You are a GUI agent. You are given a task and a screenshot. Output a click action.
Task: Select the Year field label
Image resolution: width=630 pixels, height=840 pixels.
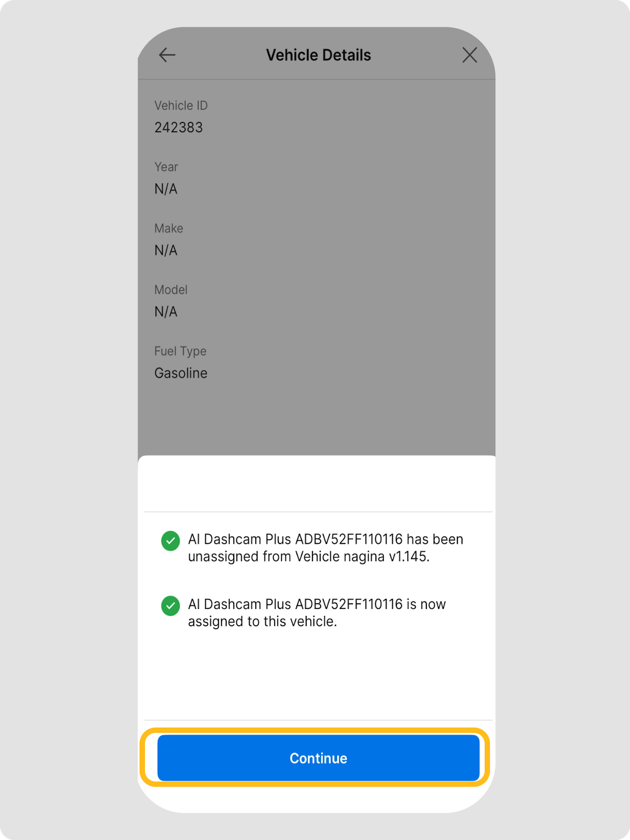tap(166, 167)
